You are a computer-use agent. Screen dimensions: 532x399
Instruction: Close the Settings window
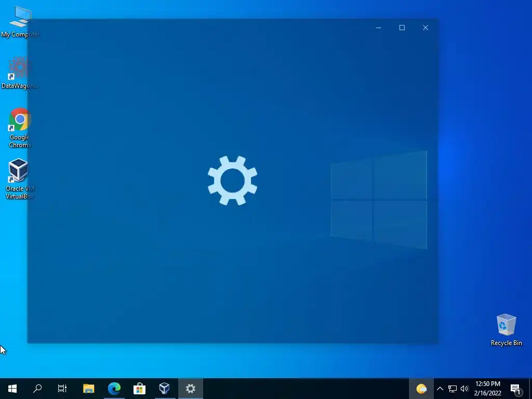[x=425, y=28]
